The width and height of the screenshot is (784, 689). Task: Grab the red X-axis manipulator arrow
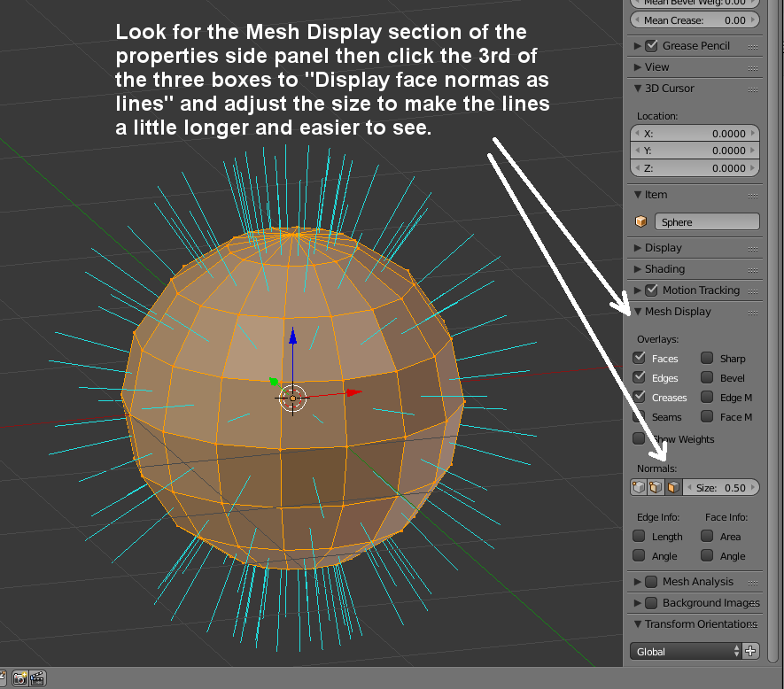point(354,392)
